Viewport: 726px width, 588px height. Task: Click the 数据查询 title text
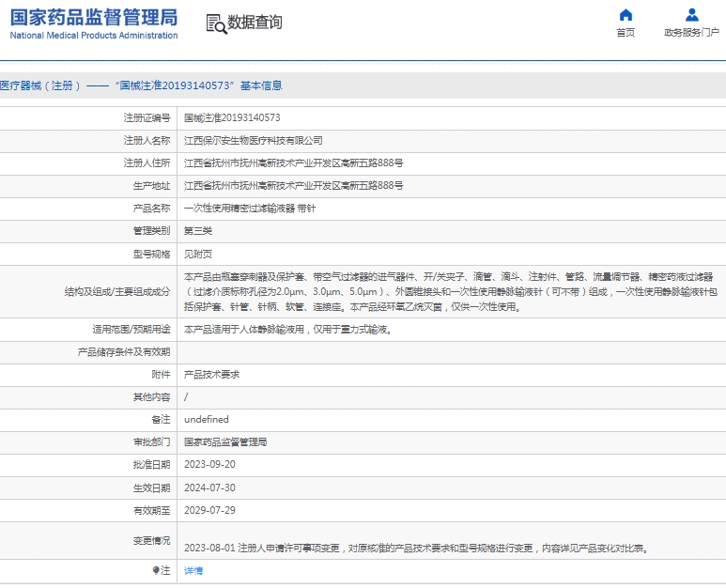(x=255, y=22)
